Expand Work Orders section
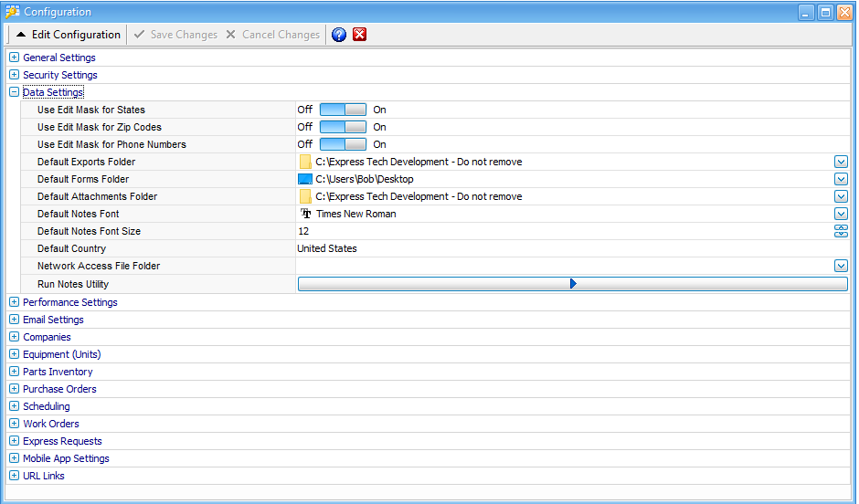 point(15,424)
